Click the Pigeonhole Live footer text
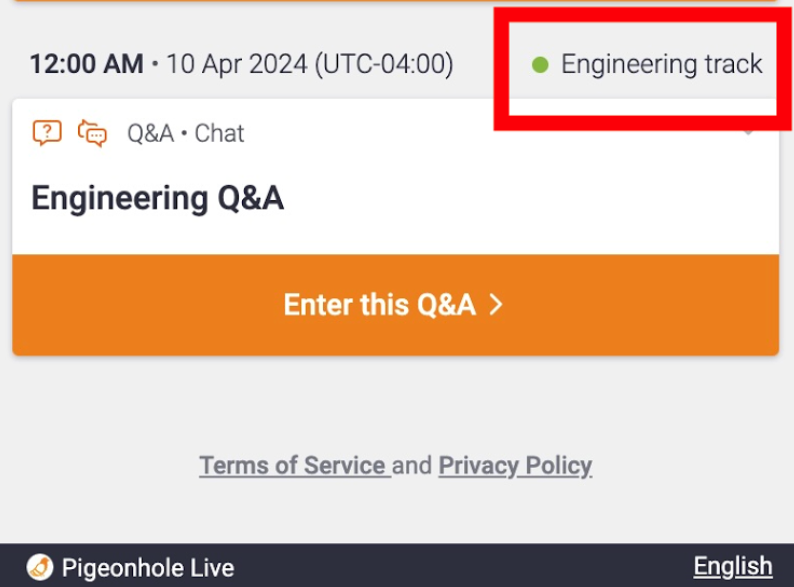Image resolution: width=794 pixels, height=587 pixels. [x=148, y=568]
